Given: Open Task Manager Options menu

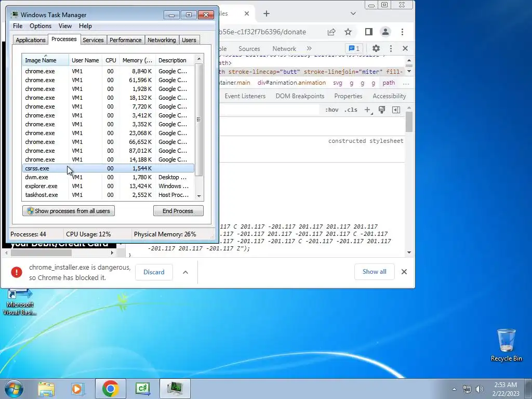Looking at the screenshot, I should point(41,26).
